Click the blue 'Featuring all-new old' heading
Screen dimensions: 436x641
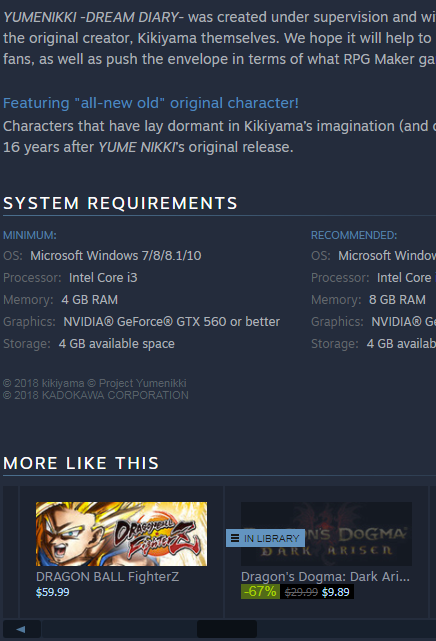(x=151, y=103)
